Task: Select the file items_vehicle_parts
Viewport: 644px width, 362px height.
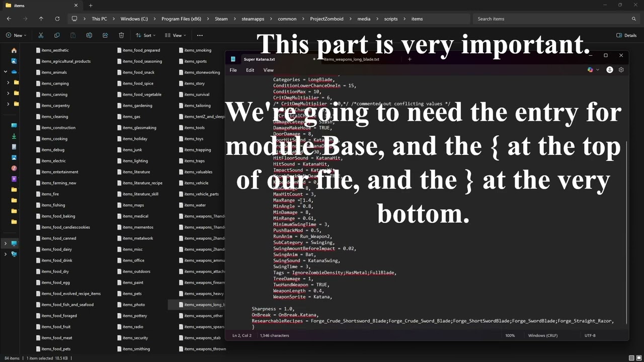Action: 199,194
